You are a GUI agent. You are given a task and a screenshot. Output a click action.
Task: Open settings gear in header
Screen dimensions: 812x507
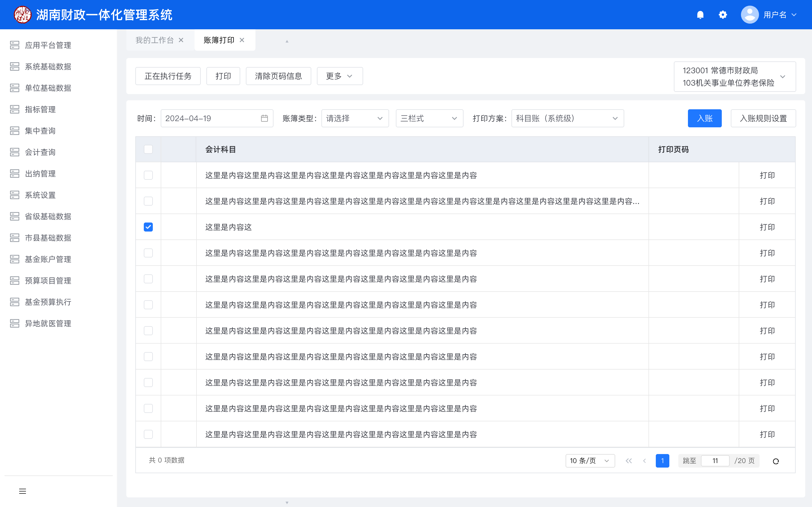click(x=723, y=15)
